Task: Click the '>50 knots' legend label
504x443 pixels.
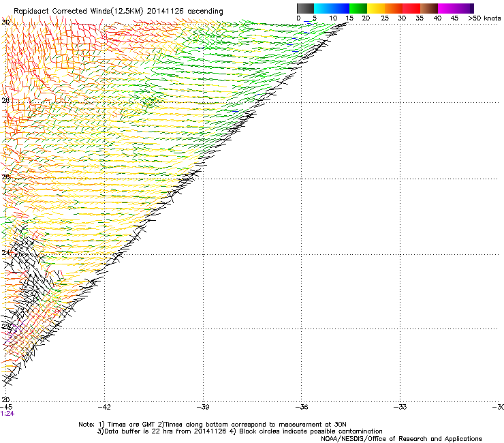Action: click(484, 18)
